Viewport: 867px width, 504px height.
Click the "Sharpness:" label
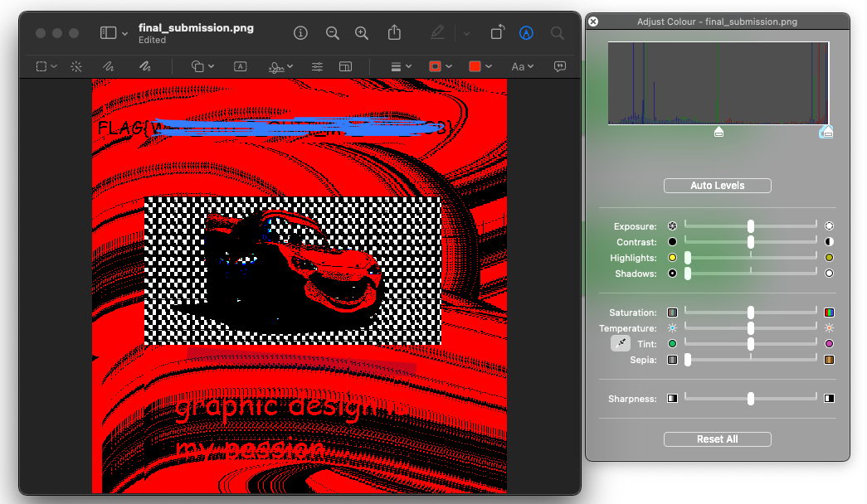pos(632,399)
